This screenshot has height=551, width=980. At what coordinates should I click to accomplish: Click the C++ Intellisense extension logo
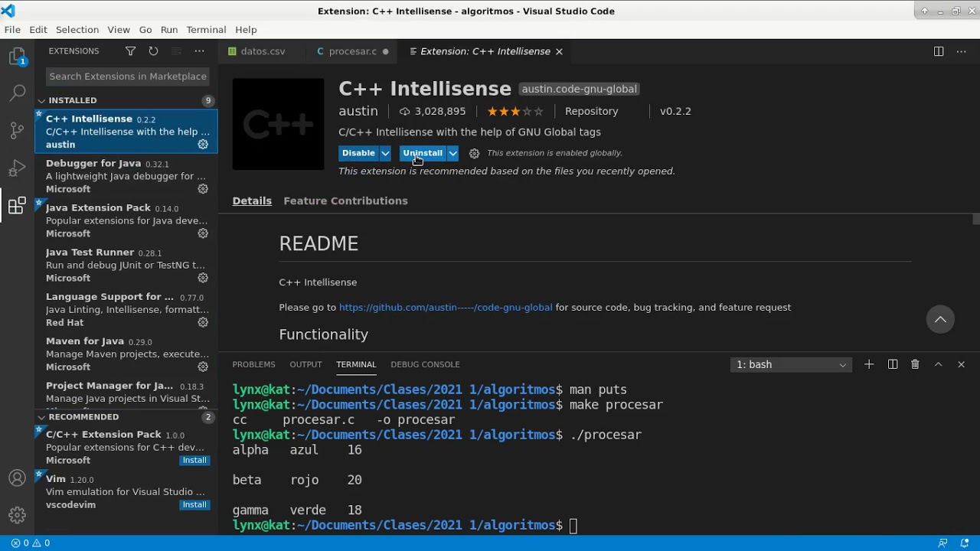(x=278, y=124)
